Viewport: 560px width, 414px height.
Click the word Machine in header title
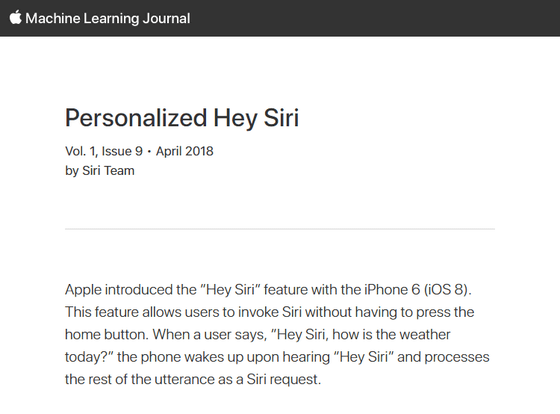click(x=52, y=18)
